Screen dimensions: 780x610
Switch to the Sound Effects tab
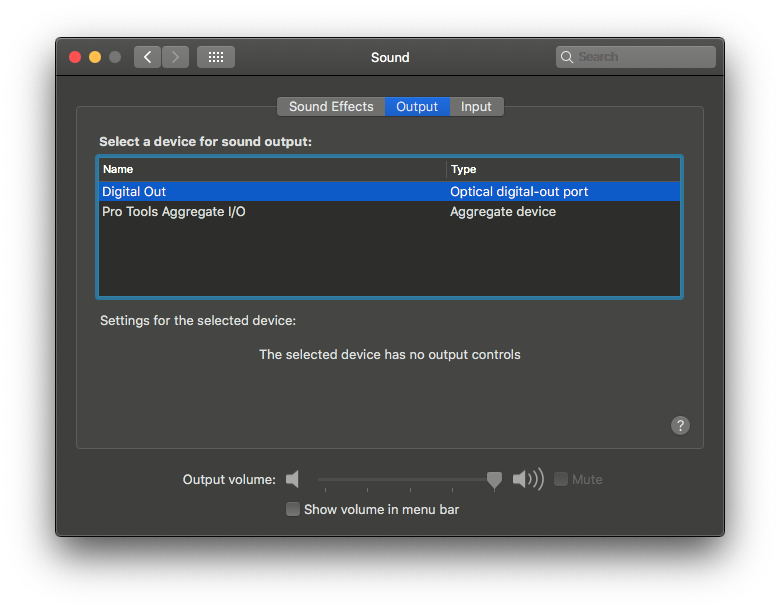(331, 107)
